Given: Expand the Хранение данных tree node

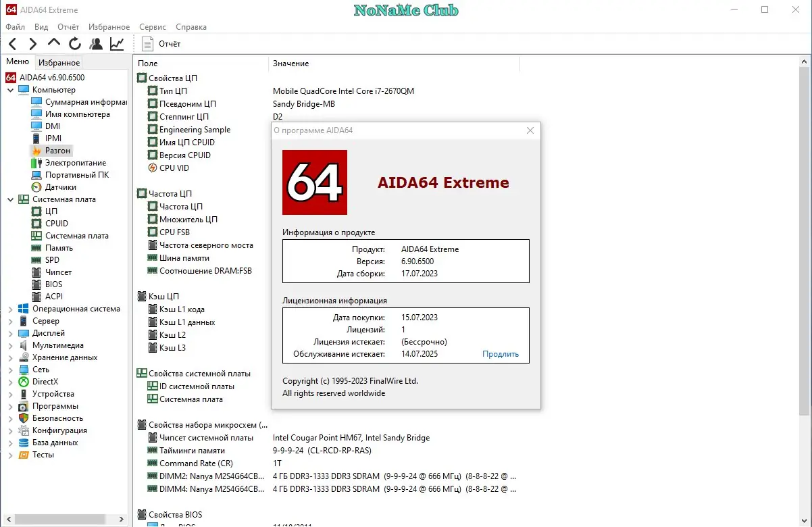Looking at the screenshot, I should [10, 357].
